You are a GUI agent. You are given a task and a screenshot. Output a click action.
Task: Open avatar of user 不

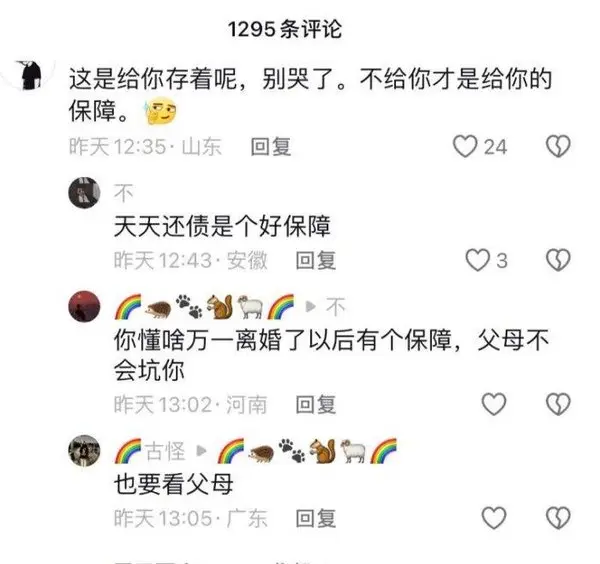84,192
